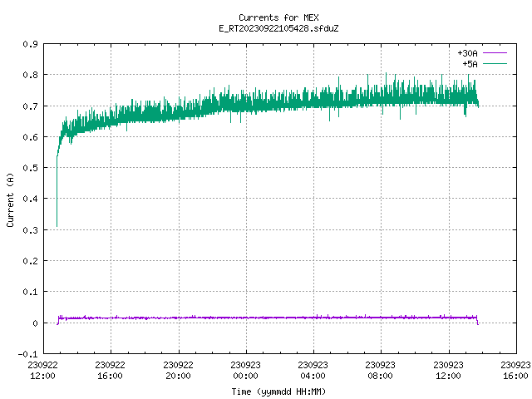Click the purple +30A legend line sample
Viewport: 532px width, 399px height.
[495, 53]
